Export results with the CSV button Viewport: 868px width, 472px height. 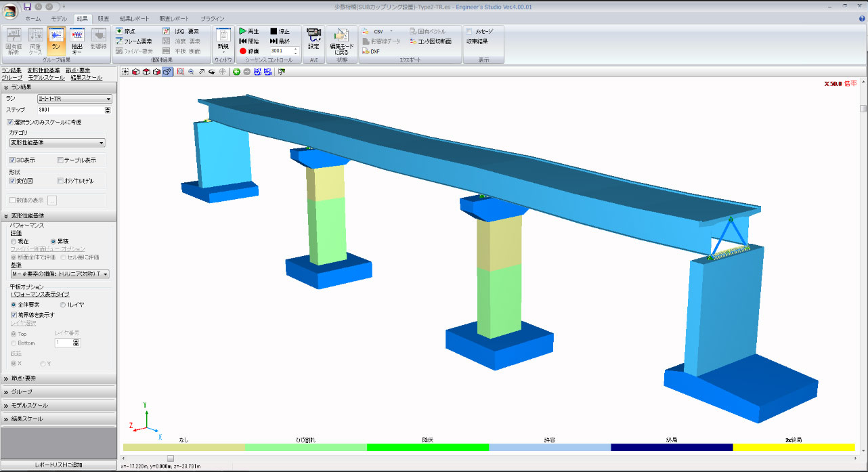click(x=376, y=32)
